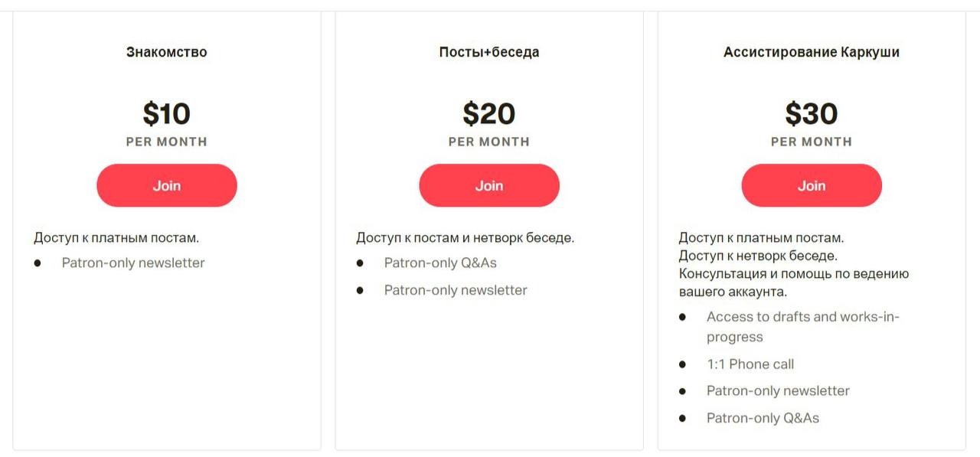Screen dimensions: 980x457
Task: Click 'Доступ к нетворк беседе.' in $30 tier
Action: [x=758, y=255]
